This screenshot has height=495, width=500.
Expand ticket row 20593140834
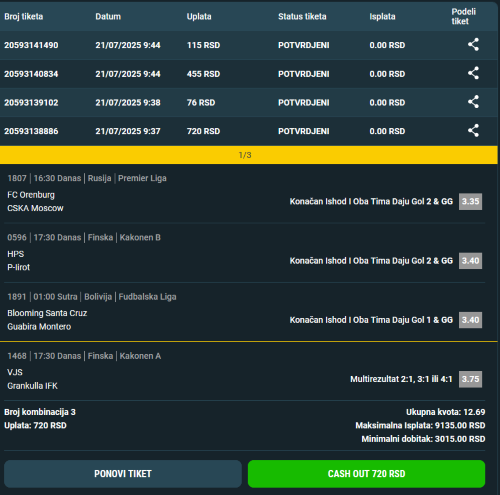click(x=249, y=74)
